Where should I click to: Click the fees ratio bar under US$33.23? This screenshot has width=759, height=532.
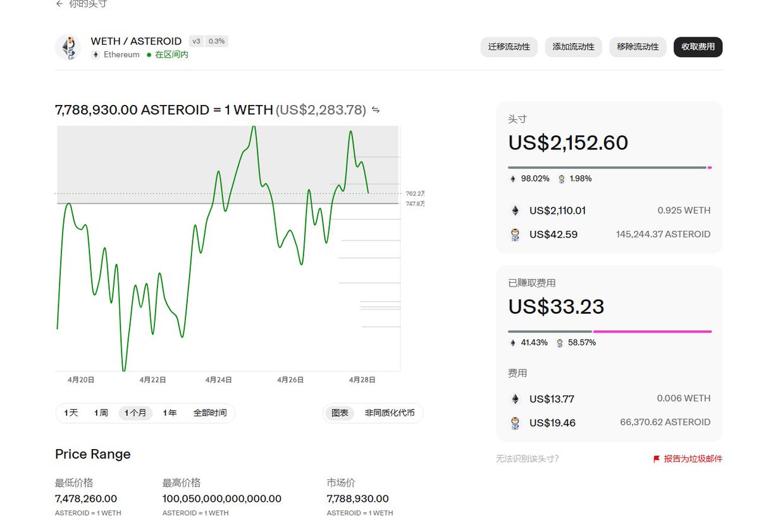pos(610,331)
